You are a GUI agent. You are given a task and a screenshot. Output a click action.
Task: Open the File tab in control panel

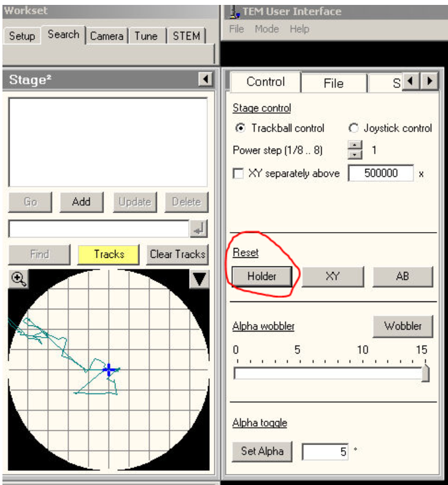pos(333,83)
